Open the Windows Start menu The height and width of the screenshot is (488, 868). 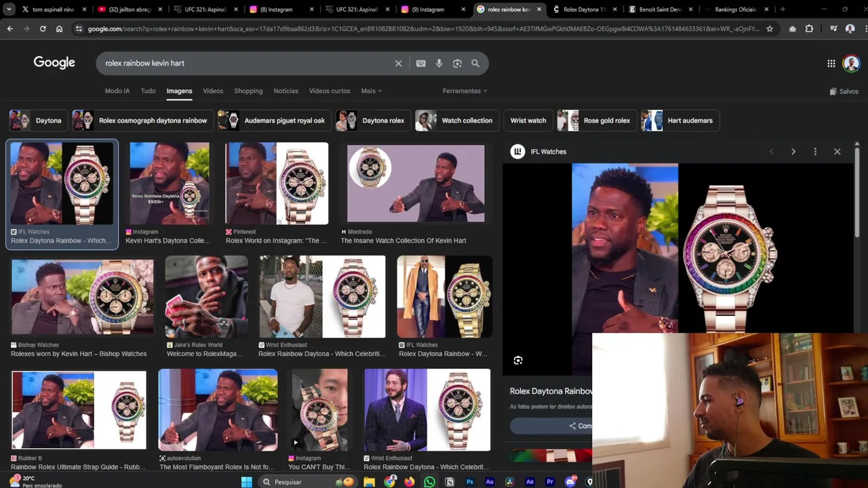click(247, 482)
